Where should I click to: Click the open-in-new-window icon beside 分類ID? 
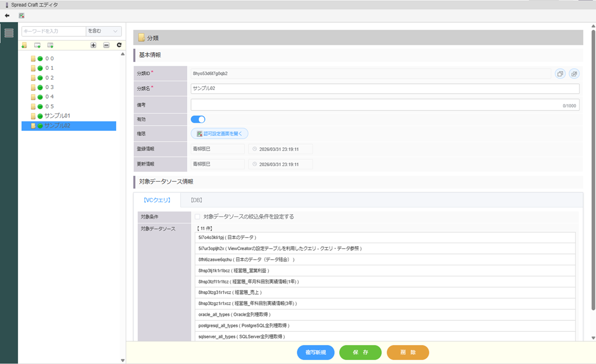point(574,74)
